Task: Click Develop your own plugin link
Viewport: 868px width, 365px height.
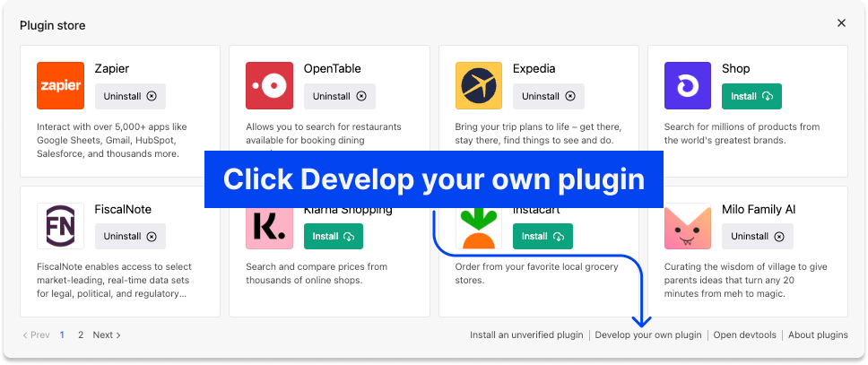Action: tap(648, 335)
